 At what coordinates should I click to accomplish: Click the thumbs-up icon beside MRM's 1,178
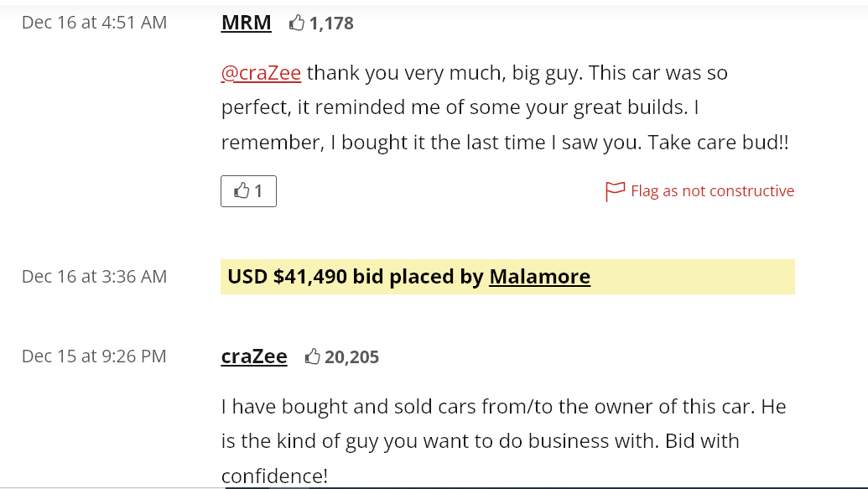(x=296, y=23)
